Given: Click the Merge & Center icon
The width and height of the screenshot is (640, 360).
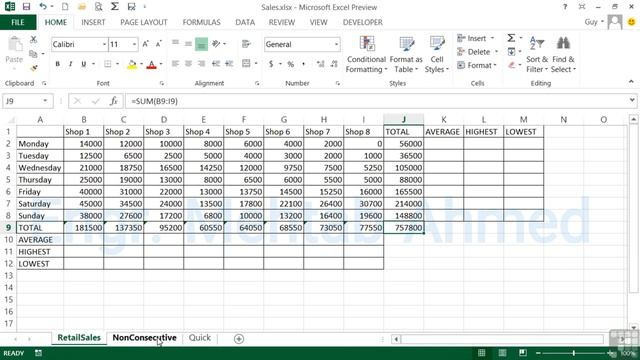Looking at the screenshot, I should [x=246, y=64].
